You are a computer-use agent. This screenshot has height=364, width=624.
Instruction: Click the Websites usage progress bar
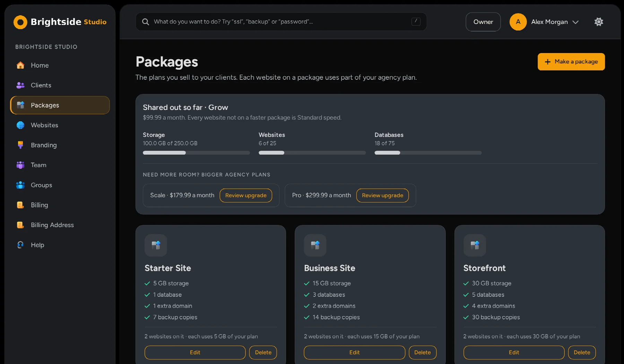(312, 153)
